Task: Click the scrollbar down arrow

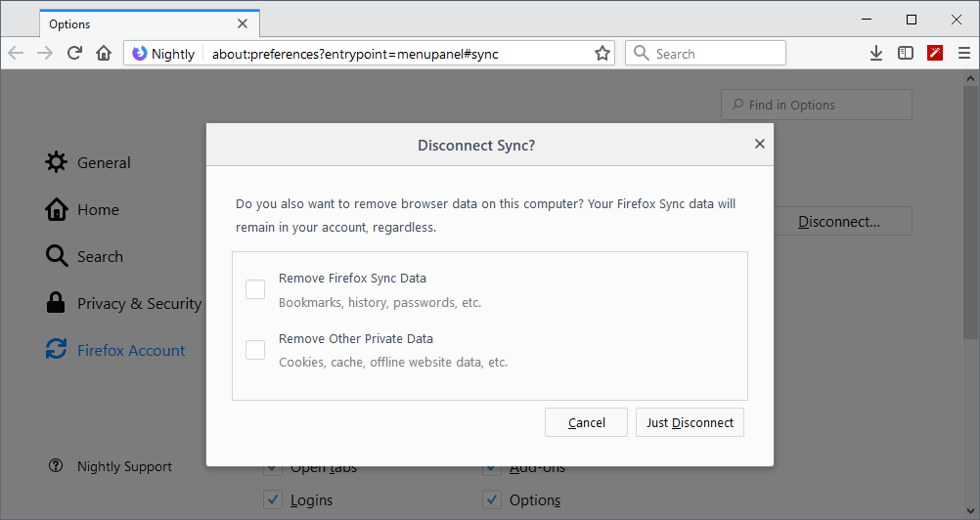Action: pos(970,512)
